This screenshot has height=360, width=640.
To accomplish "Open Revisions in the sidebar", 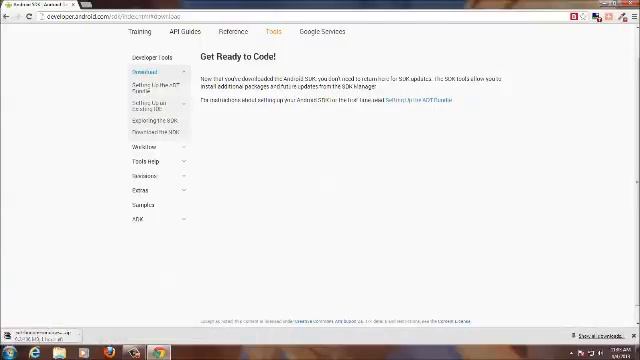I will pyautogui.click(x=144, y=176).
